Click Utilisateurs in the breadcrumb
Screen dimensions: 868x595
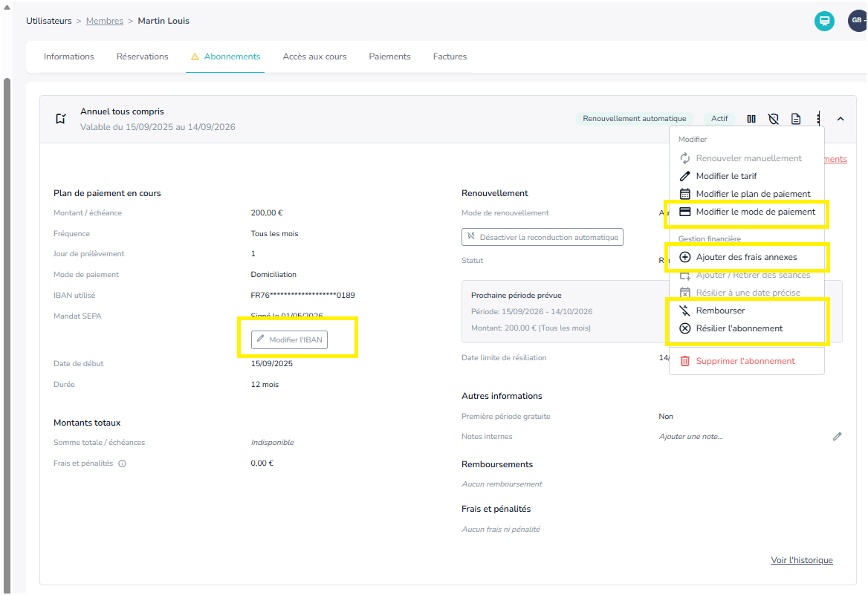tap(49, 21)
